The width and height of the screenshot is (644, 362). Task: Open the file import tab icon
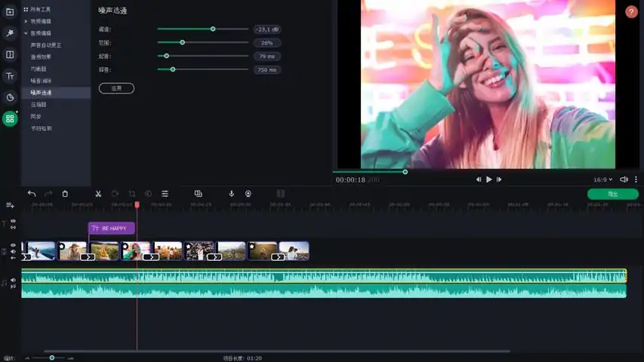pyautogui.click(x=10, y=12)
